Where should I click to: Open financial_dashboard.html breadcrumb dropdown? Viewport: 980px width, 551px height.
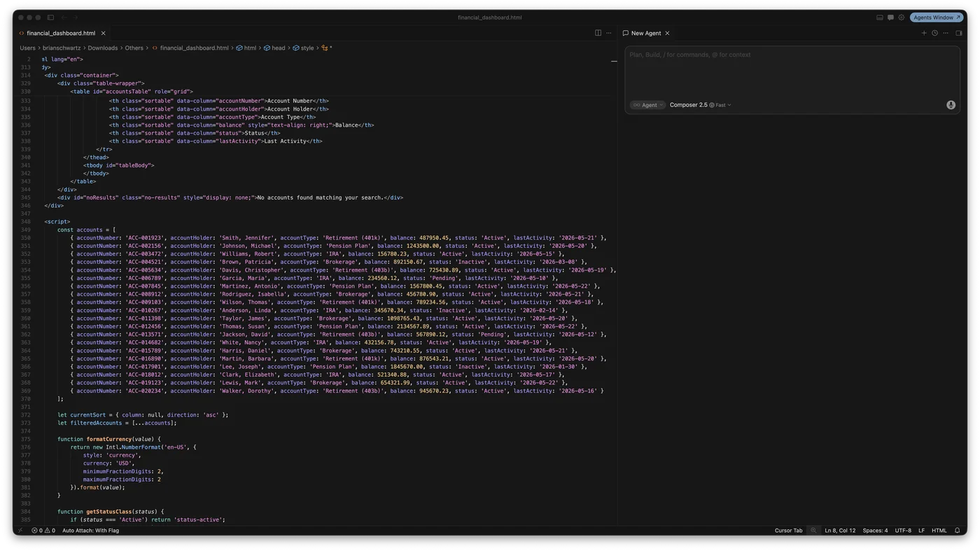190,48
